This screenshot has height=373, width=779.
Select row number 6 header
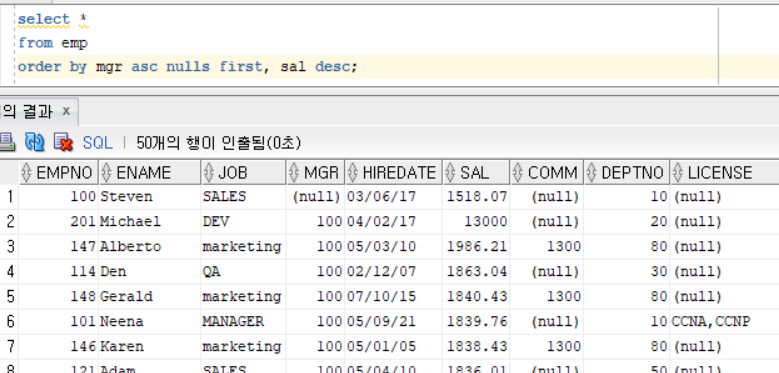tap(9, 322)
